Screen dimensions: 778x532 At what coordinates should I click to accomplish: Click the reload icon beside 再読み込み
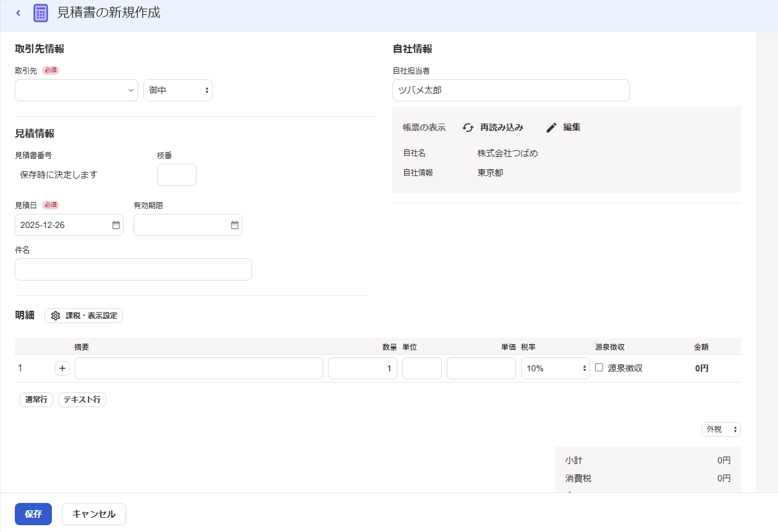click(x=468, y=127)
